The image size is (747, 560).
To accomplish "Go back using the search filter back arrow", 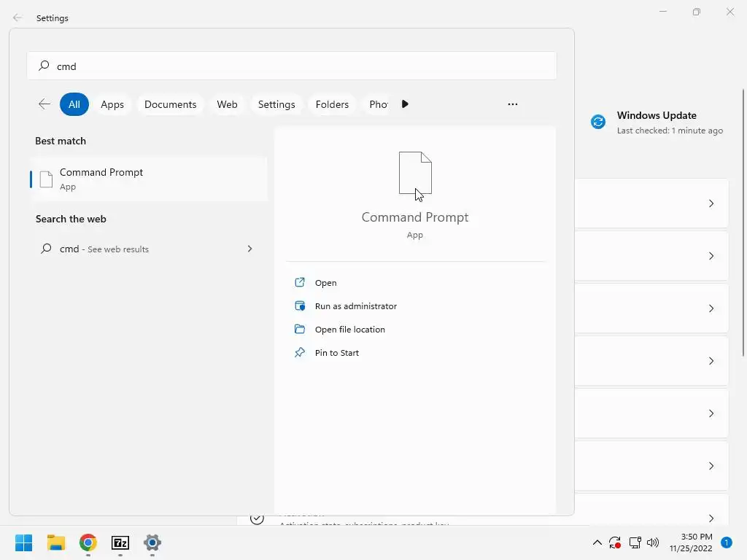I will tap(44, 104).
